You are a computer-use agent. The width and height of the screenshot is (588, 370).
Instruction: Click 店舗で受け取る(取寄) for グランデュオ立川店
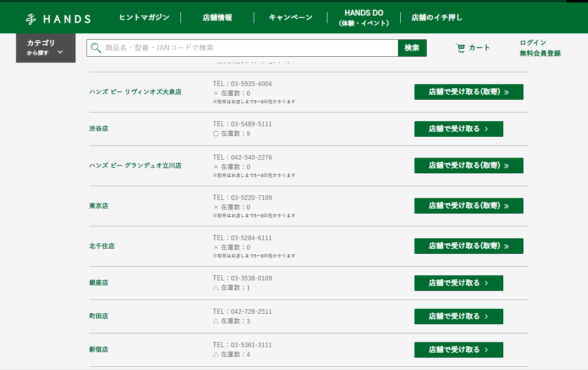pos(469,166)
